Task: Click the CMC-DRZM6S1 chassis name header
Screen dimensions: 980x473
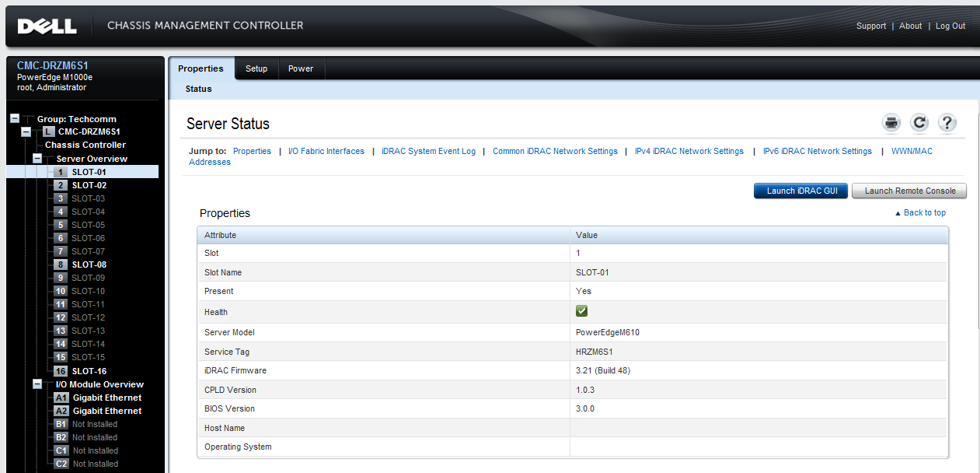Action: pos(53,66)
